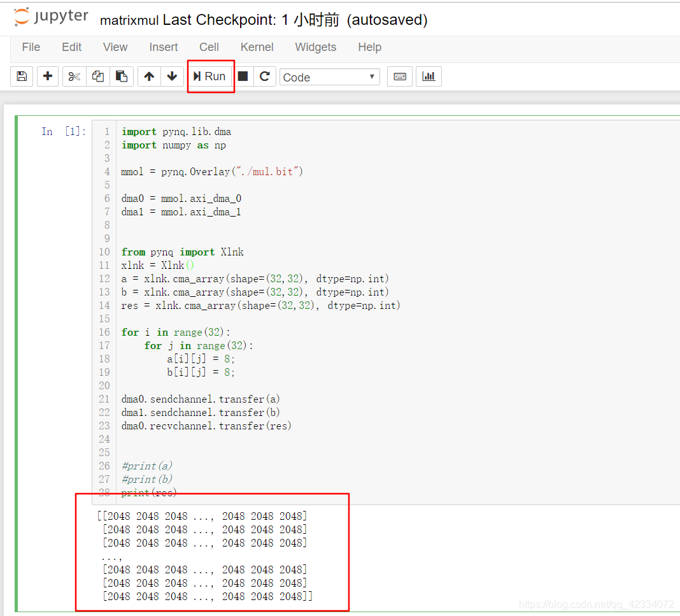This screenshot has height=616, width=680.
Task: Run the current cell
Action: pyautogui.click(x=210, y=77)
